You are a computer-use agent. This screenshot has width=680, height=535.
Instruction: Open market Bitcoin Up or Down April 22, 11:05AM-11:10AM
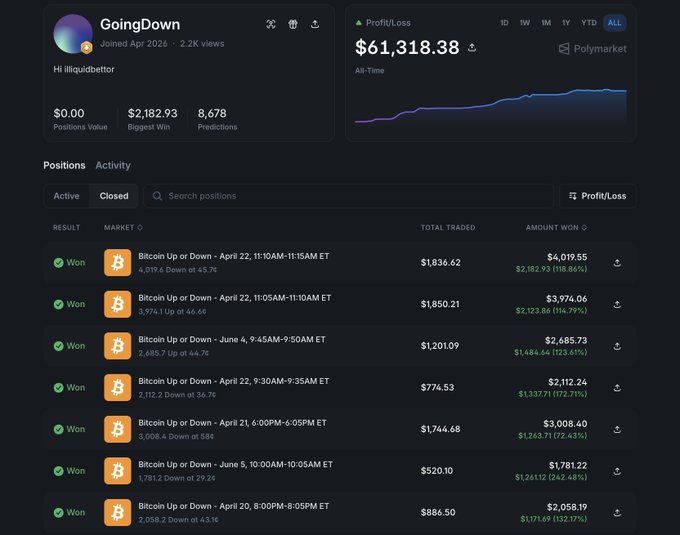tap(235, 298)
